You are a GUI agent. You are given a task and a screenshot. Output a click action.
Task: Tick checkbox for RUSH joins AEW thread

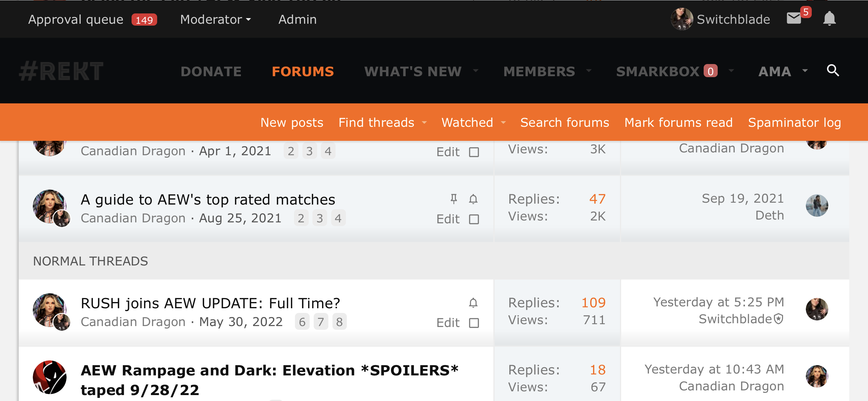474,323
